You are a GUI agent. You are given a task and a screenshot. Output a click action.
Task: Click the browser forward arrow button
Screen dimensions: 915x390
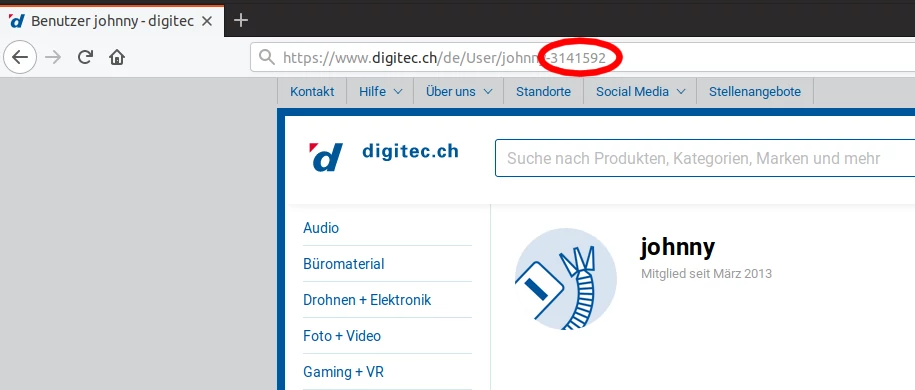click(x=53, y=57)
